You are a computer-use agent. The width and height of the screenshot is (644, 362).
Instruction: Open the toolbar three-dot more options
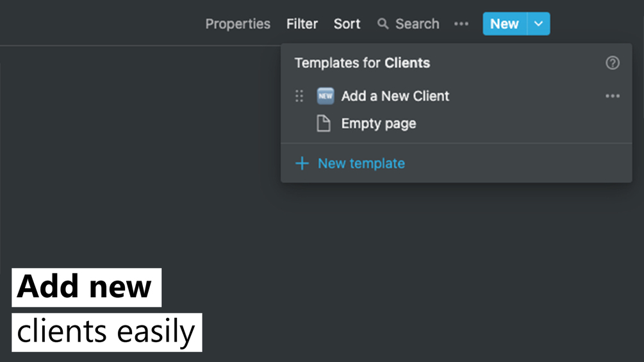pyautogui.click(x=461, y=24)
